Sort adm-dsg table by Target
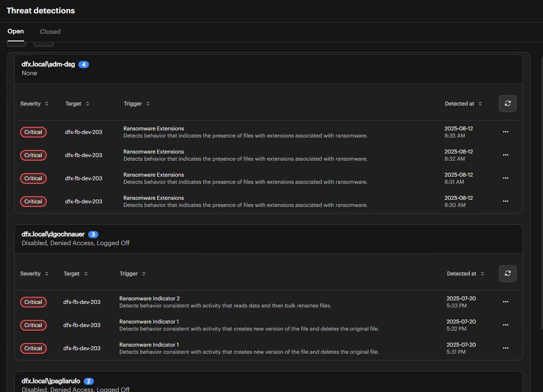 pos(77,104)
